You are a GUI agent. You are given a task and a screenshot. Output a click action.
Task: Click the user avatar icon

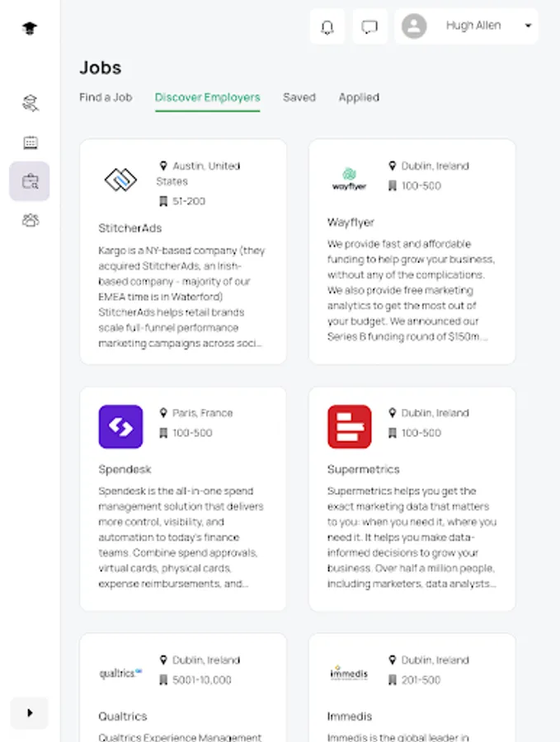[x=414, y=26]
